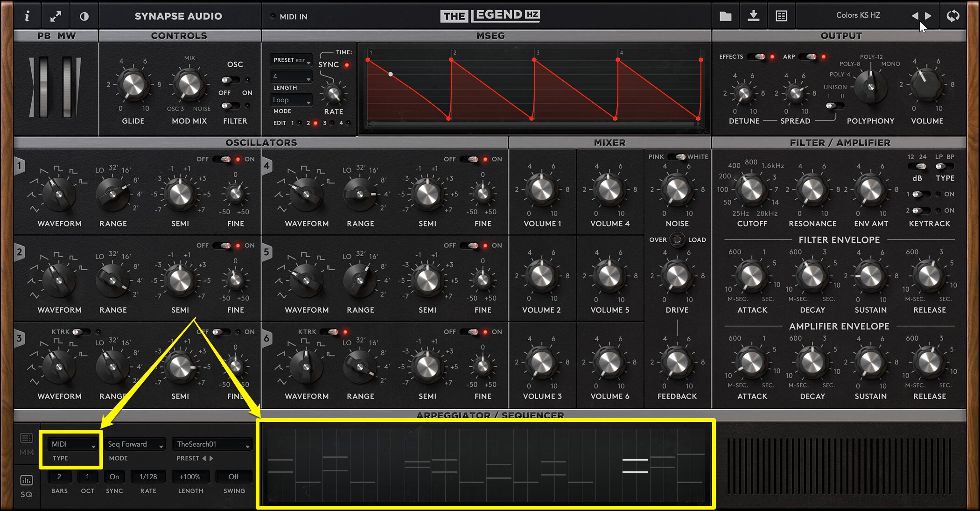Click the Oscillator 1 number tab
980x511 pixels.
[19, 166]
